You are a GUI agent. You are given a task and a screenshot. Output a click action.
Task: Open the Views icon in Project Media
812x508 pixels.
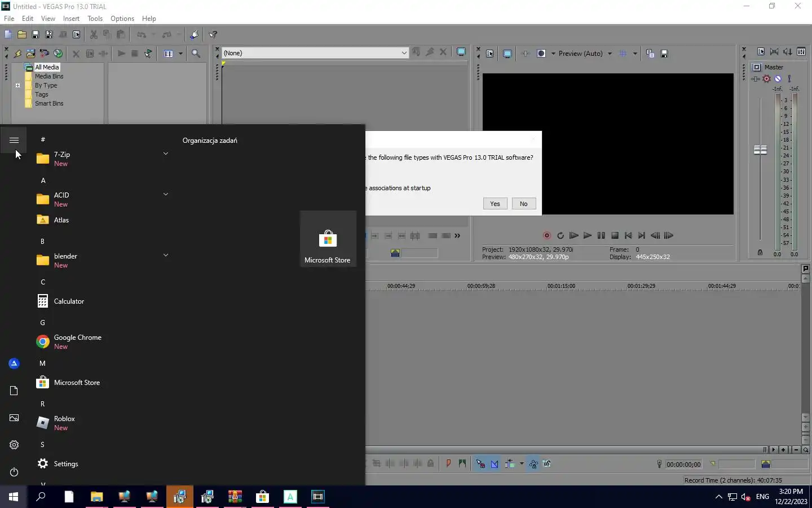click(x=169, y=54)
